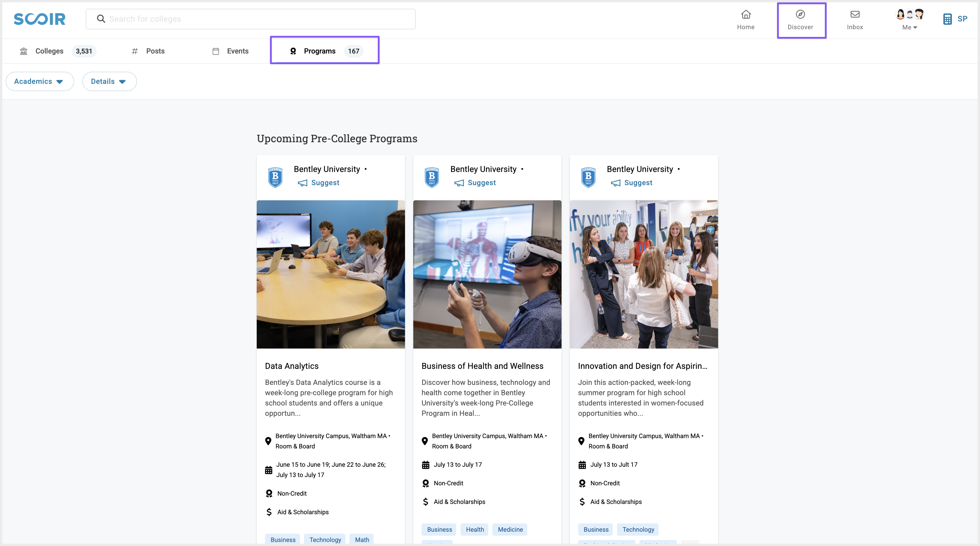Expand the Academics filter dropdown
Screen dimensions: 980x546
(x=39, y=82)
